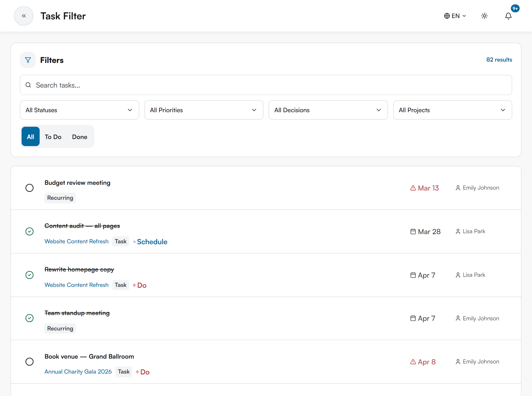Viewport: 532px width, 396px height.
Task: Click calendar icon on Team standup meeting row
Action: pos(413,318)
